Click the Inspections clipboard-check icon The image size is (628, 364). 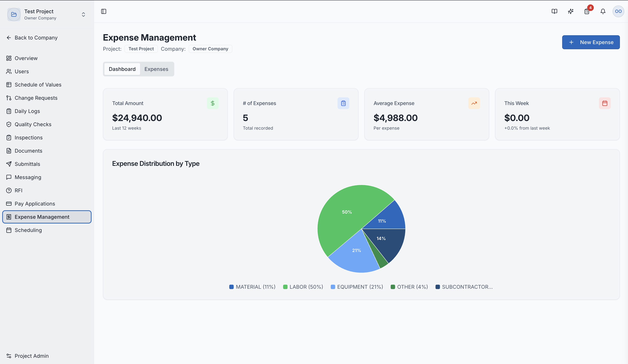click(x=9, y=137)
